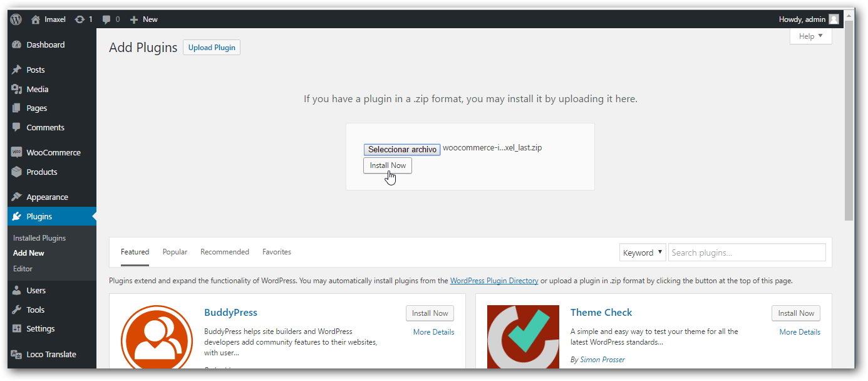This screenshot has width=868, height=381.
Task: Click the Plugins plug icon
Action: (17, 217)
